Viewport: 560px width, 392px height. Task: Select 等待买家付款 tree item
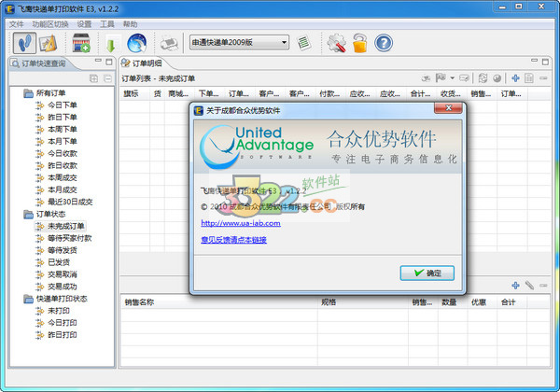point(63,238)
